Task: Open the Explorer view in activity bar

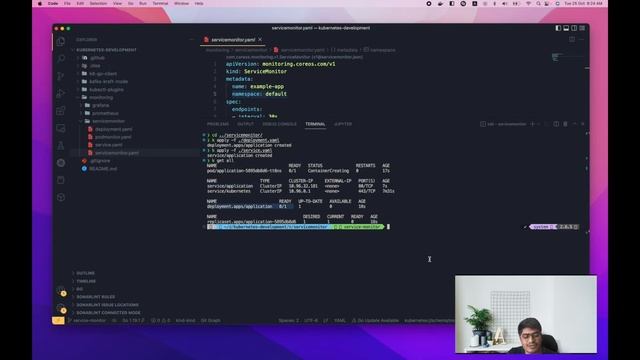Action: 61,42
